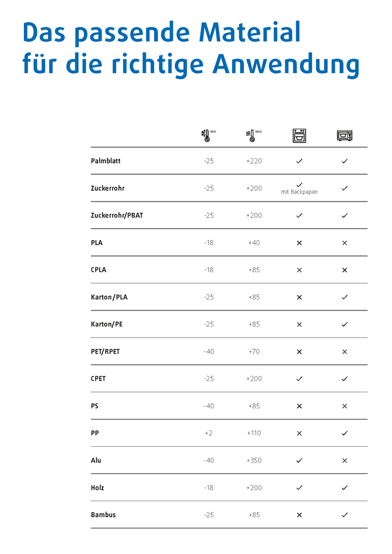Click the CPLA +85 maximum temperature
This screenshot has height=554, width=392.
click(x=254, y=270)
